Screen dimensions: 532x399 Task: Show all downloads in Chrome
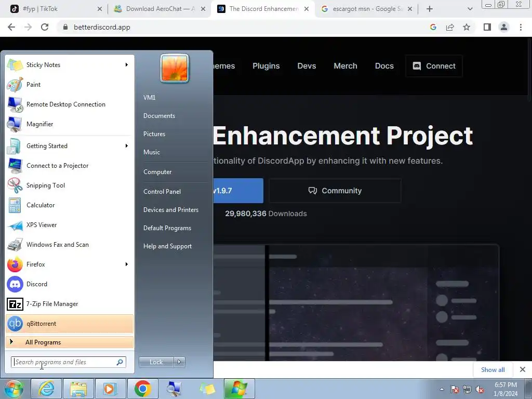click(493, 370)
